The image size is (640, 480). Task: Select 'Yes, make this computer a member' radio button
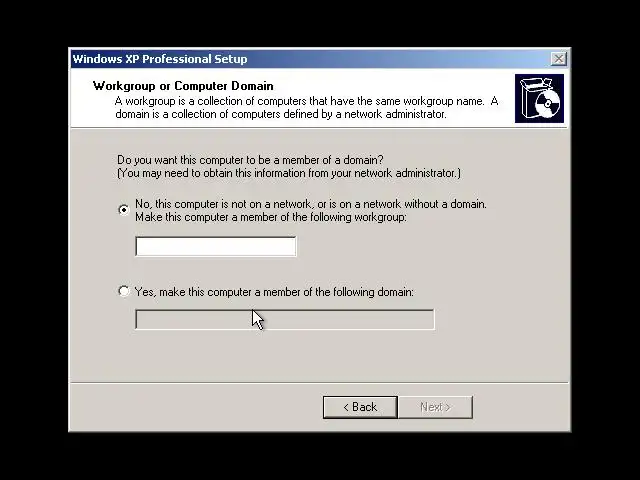tap(123, 291)
